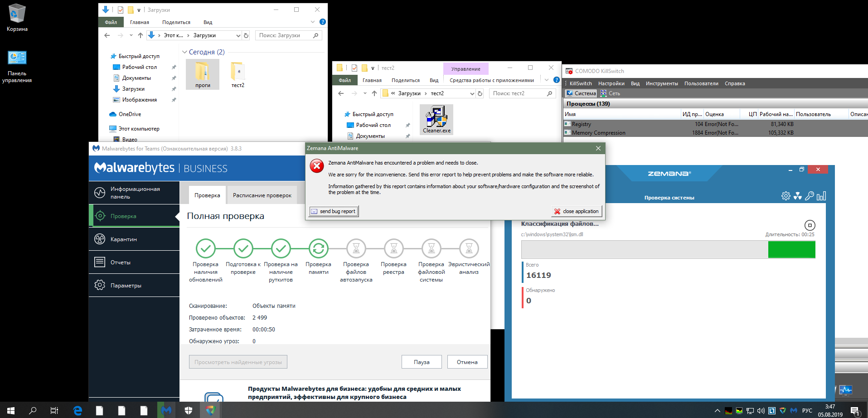Cancel the Malwarebytes scan with Отмена
Image resolution: width=868 pixels, height=418 pixels.
point(467,362)
